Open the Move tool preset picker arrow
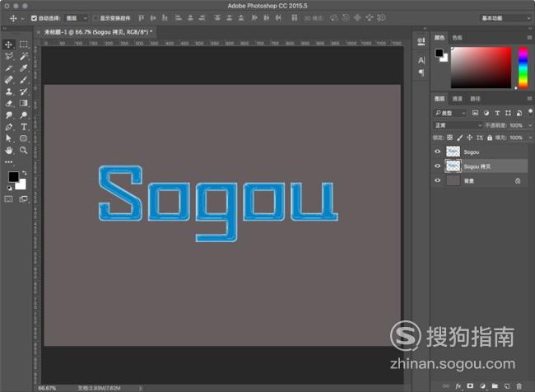The width and height of the screenshot is (535, 392). pos(22,18)
